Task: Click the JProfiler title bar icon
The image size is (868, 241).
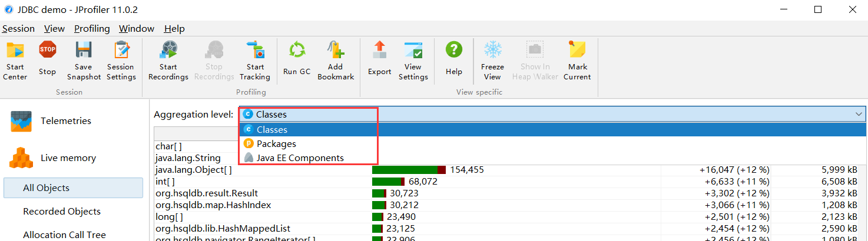Action: 8,9
